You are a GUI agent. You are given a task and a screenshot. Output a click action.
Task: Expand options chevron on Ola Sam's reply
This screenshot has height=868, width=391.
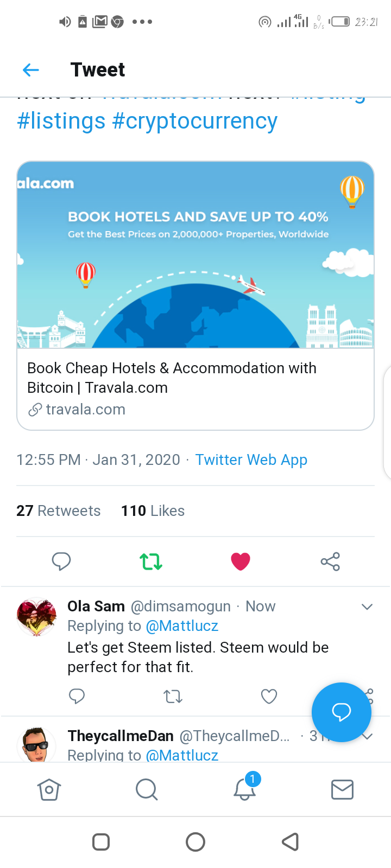click(367, 607)
